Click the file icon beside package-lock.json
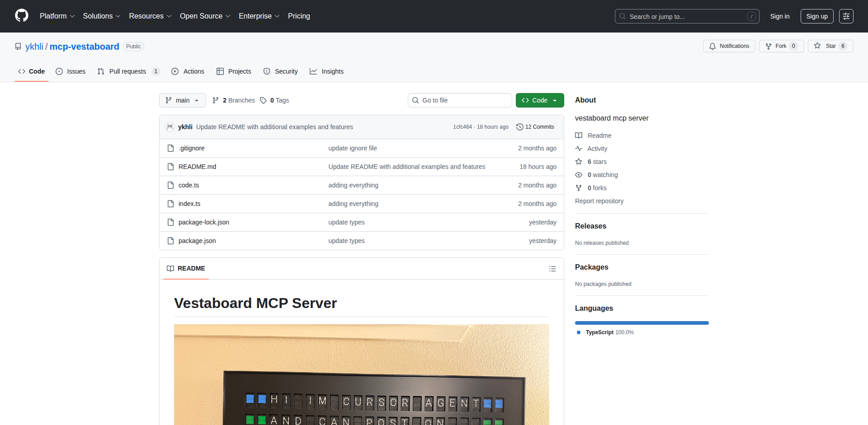The image size is (868, 425). pyautogui.click(x=170, y=222)
